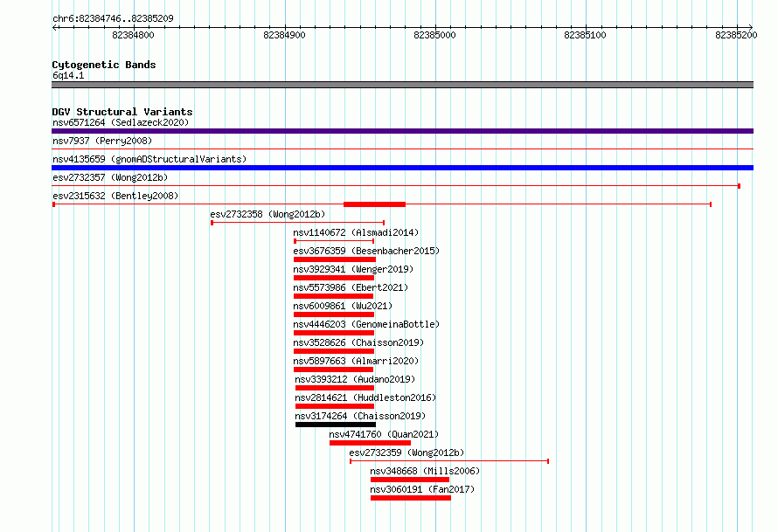This screenshot has height=532, width=778.
Task: Select the red bar under nsv4741760
Action: coord(370,443)
